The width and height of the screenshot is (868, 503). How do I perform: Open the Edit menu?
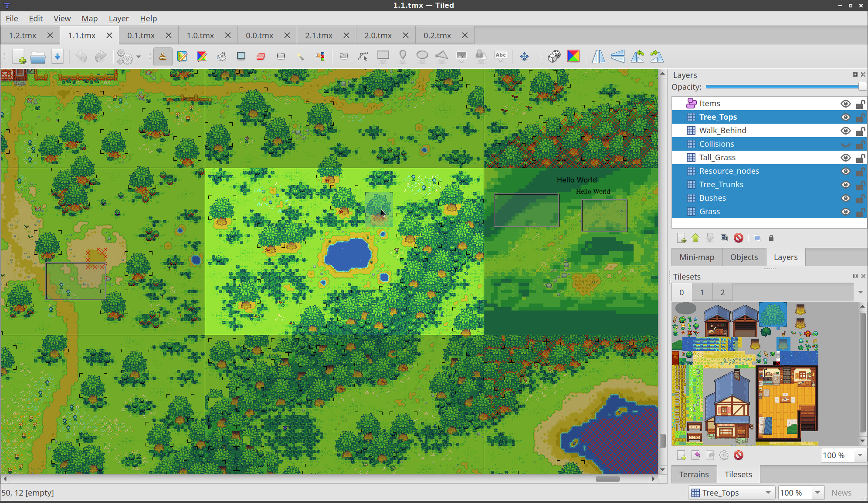35,18
